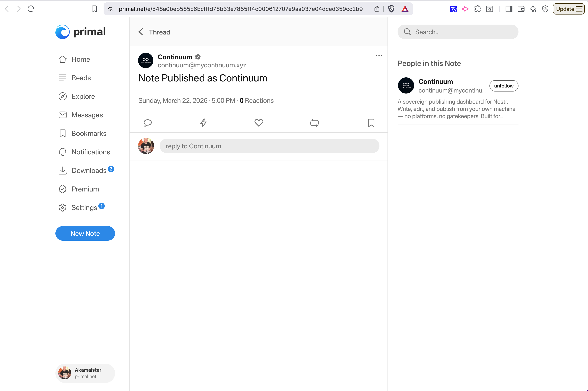588x391 pixels.
Task: Like the note with heart icon
Action: [x=259, y=123]
